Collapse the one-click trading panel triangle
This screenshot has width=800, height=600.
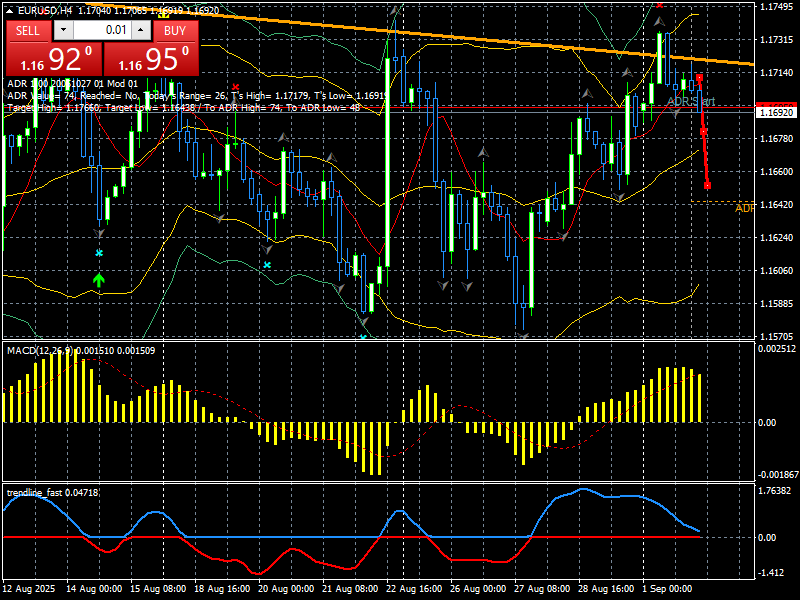(x=10, y=11)
